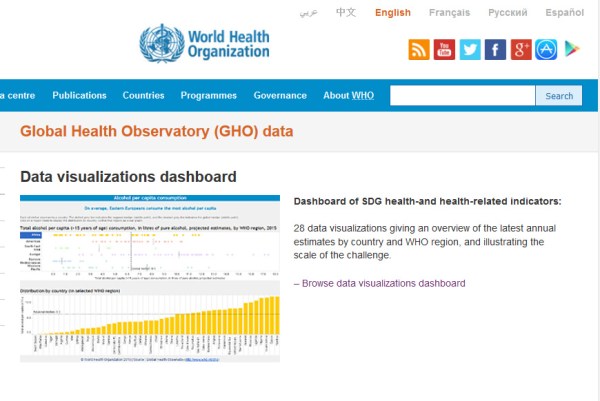Open the Programmes menu item
The height and width of the screenshot is (401, 600).
(x=208, y=96)
